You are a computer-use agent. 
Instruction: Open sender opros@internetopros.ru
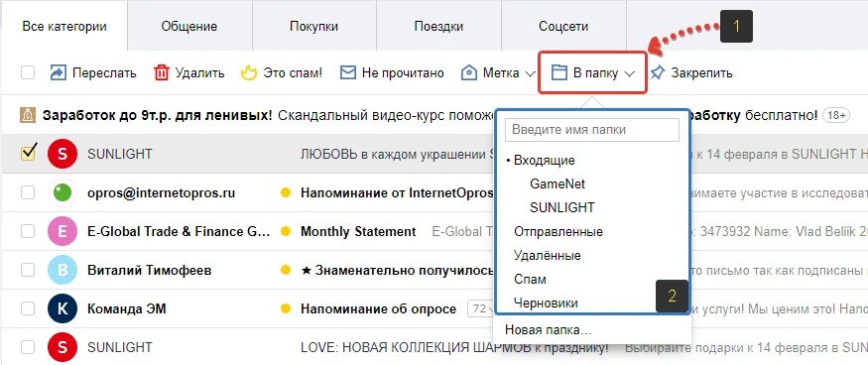[x=161, y=192]
